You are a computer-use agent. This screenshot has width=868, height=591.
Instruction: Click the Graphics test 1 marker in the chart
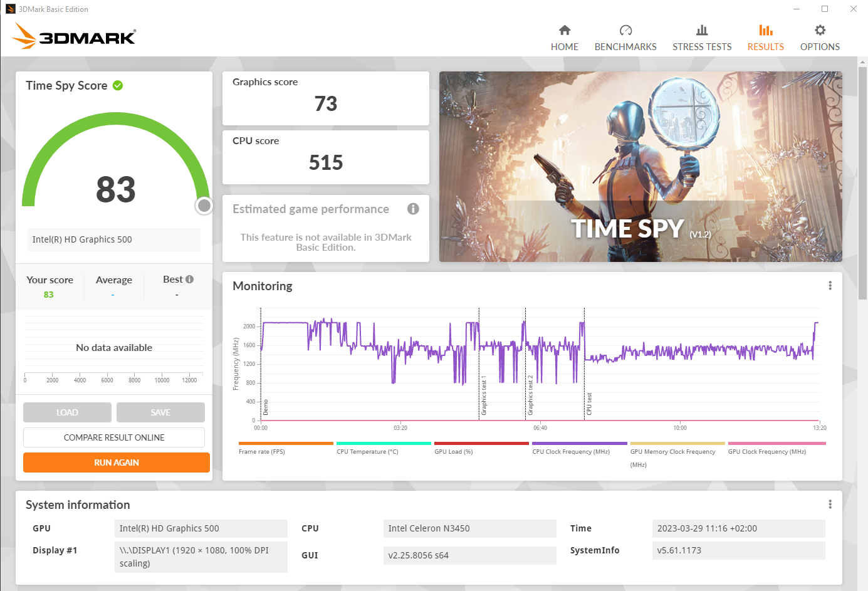[x=484, y=395]
